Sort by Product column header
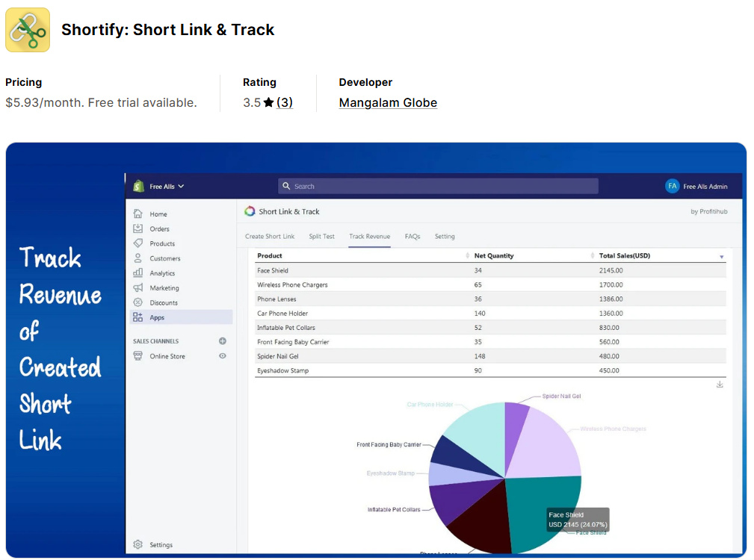This screenshot has width=754, height=560. coord(270,256)
